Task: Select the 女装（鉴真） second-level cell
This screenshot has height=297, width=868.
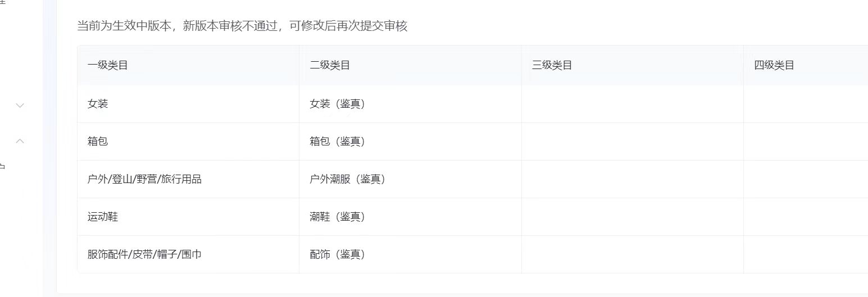Action: pyautogui.click(x=337, y=104)
